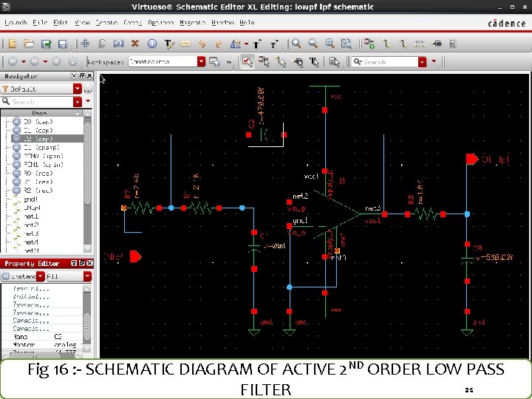Click the text label tool icon
The image size is (532, 399).
click(x=168, y=44)
